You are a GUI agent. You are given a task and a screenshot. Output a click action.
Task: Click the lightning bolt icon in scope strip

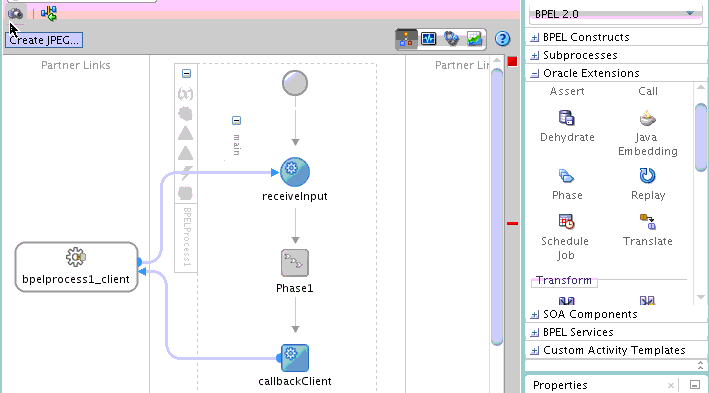coord(186,173)
